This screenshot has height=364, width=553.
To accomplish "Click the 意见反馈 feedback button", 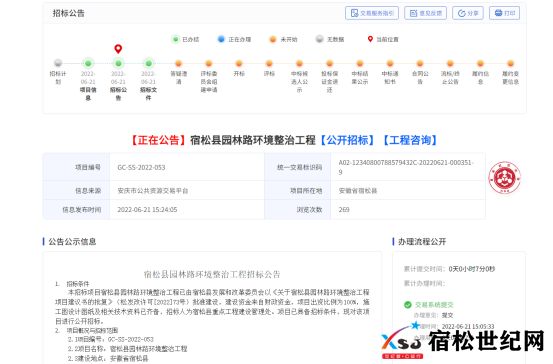I will (425, 13).
